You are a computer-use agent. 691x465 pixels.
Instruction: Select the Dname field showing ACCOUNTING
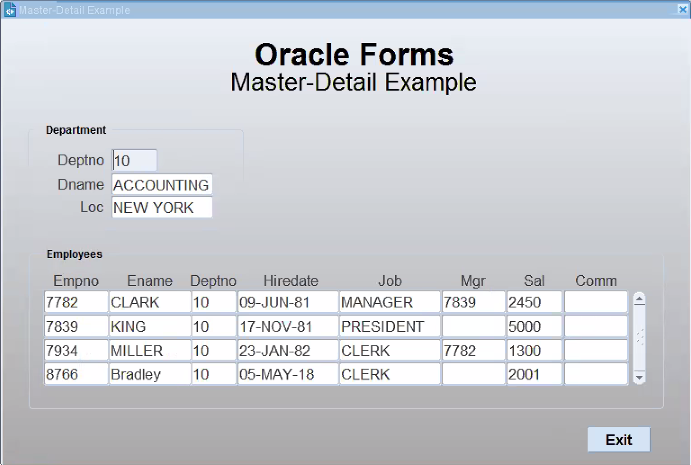click(x=162, y=185)
